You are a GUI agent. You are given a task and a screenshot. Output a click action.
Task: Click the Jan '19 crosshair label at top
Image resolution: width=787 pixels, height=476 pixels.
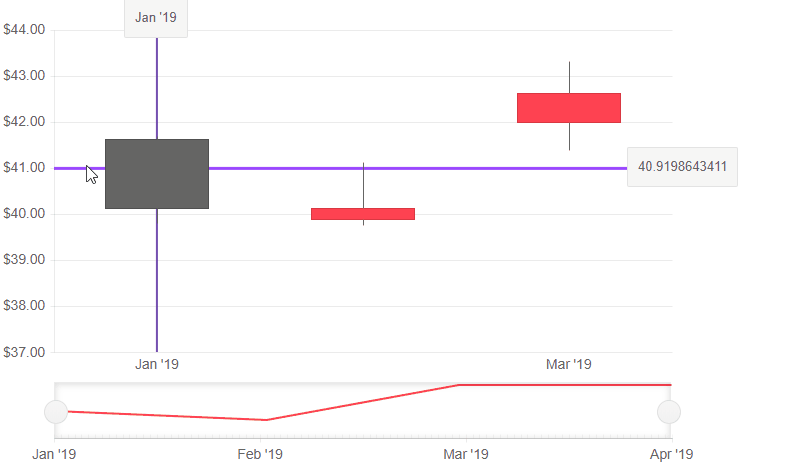pos(156,18)
